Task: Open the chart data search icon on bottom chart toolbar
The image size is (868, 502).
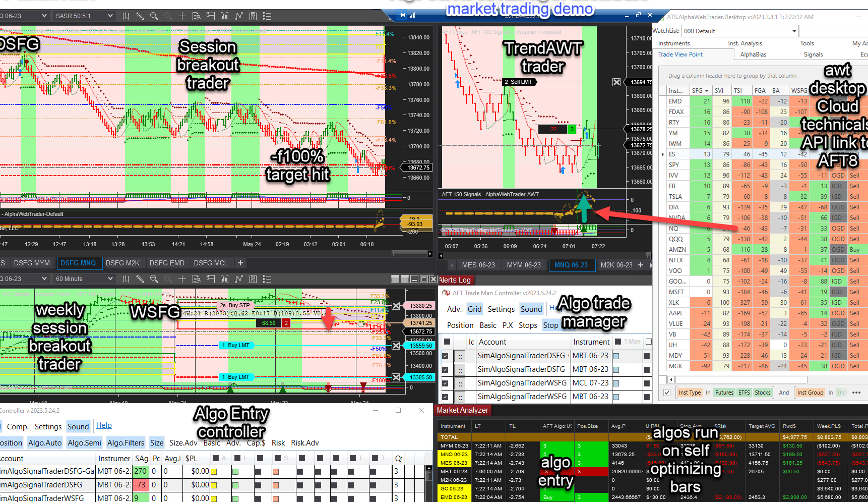Action: (197, 278)
